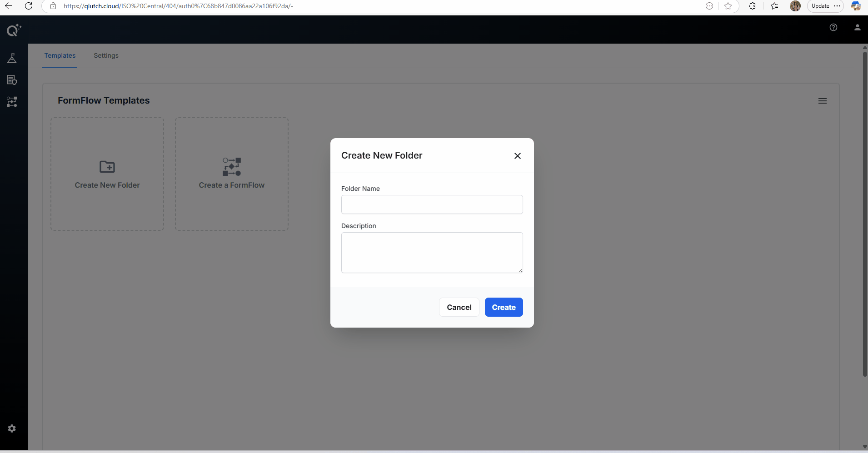The image size is (868, 453).
Task: Open the FormFlow node-graph icon in sidebar
Action: point(12,101)
